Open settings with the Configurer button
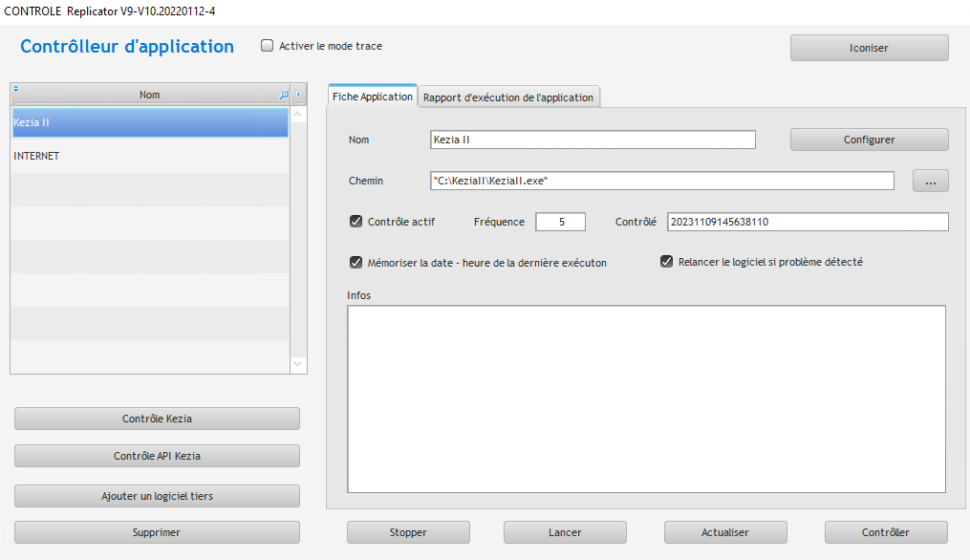Viewport: 970px width, 560px height. click(x=869, y=140)
